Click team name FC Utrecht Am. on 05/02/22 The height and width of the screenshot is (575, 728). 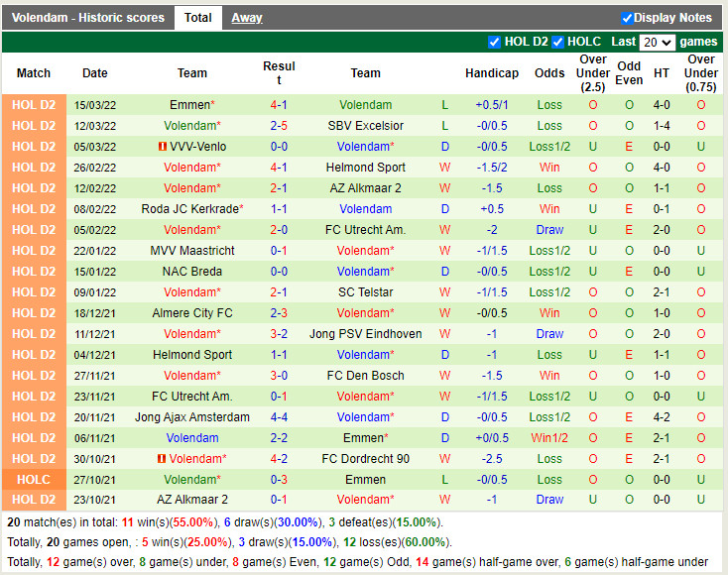(x=365, y=230)
